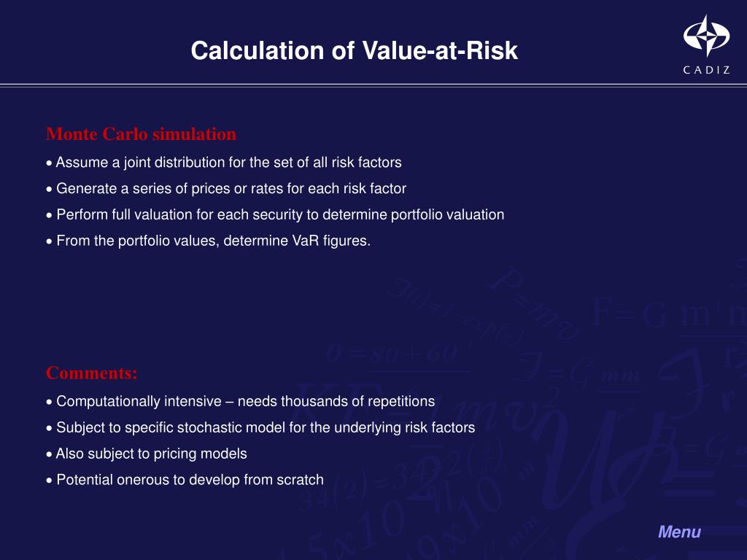
Task: Open the Menu link at the bottom
Action: 679,532
